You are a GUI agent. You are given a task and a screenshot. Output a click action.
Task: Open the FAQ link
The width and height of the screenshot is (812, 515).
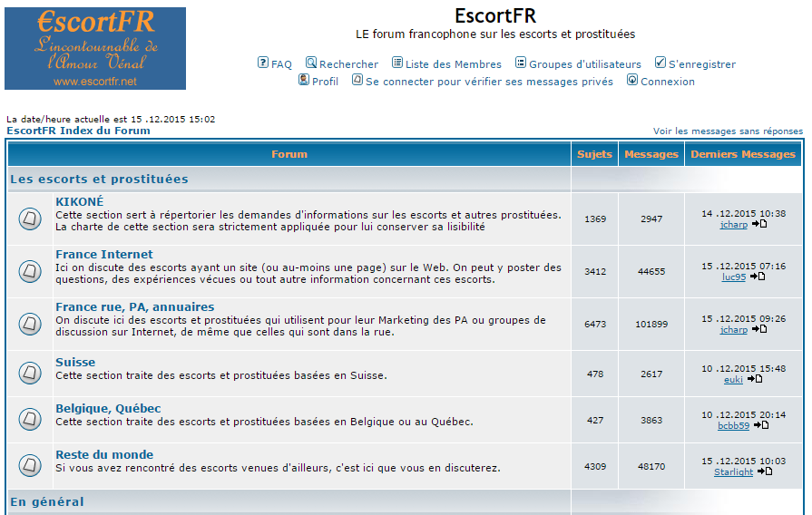282,64
